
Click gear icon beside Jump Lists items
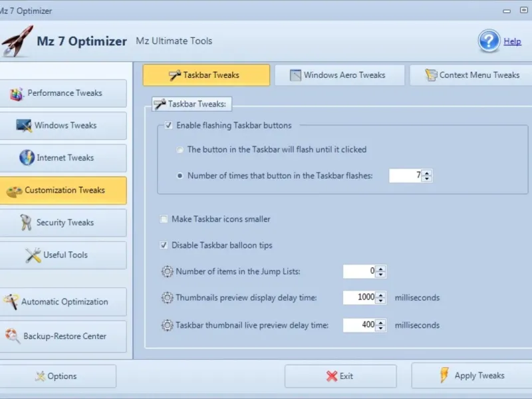167,271
